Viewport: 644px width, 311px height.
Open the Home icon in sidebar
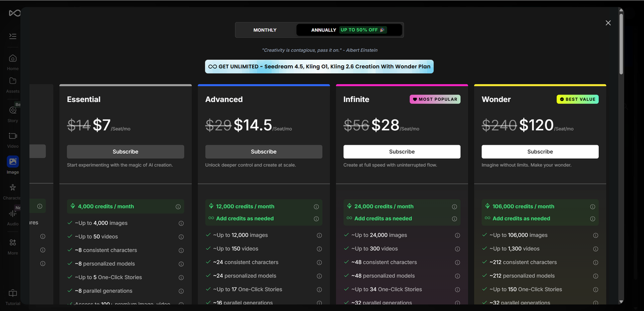(x=13, y=58)
